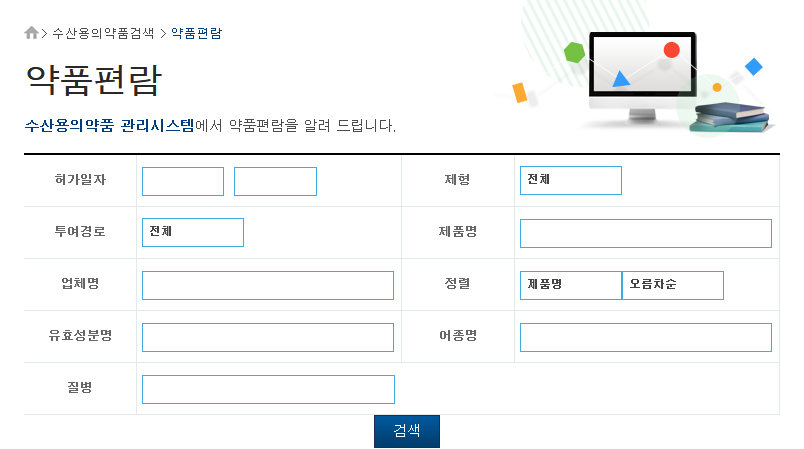This screenshot has height=449, width=804.
Task: Open the 정렬 field dropdown showing 제품명
Action: (x=571, y=285)
